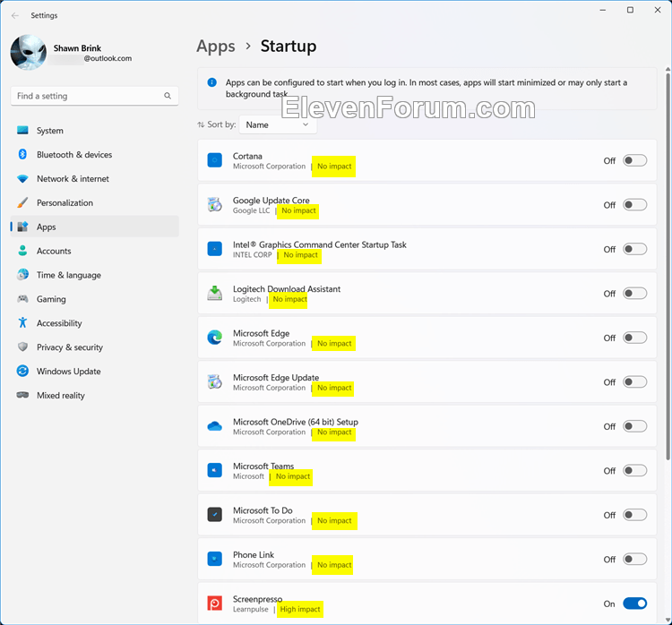This screenshot has height=625, width=672.
Task: Click the vertical scrollbar in startup list
Action: tap(668, 266)
